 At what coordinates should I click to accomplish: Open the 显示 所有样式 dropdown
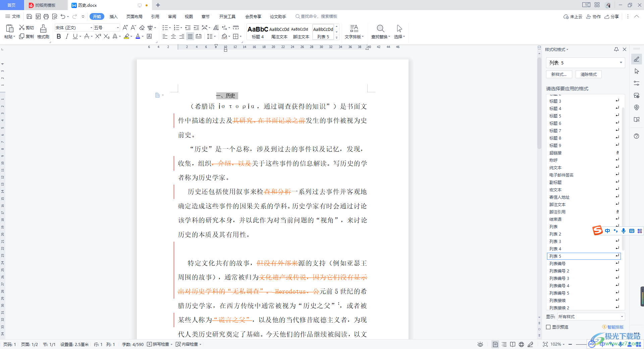click(591, 316)
